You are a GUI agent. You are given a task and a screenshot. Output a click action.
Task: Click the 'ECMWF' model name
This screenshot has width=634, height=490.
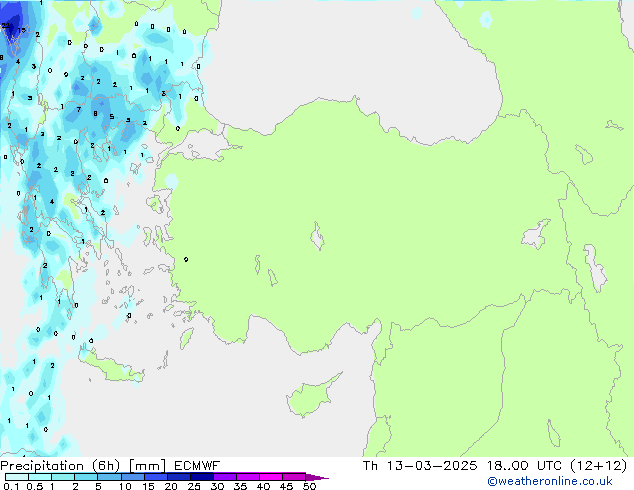coord(197,466)
